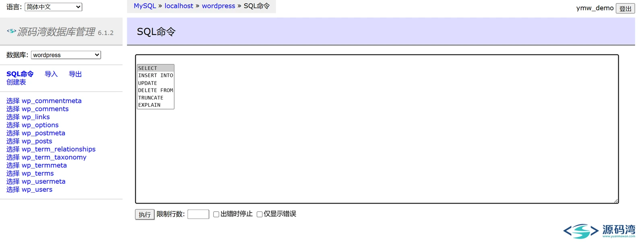Click 选择 next to wp_users
Viewport: 644px width, 247px height.
[x=13, y=189]
